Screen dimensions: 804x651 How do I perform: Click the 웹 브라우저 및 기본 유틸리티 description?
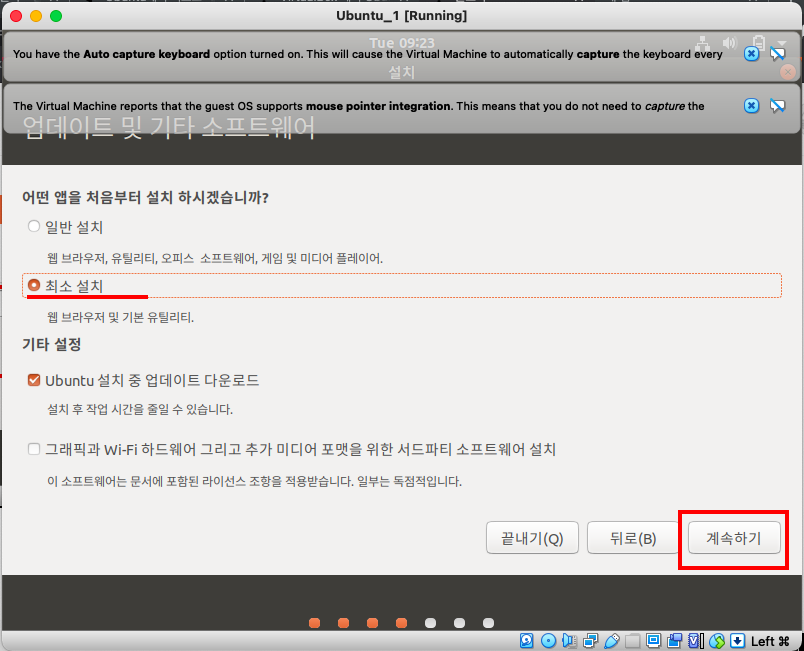click(x=120, y=317)
